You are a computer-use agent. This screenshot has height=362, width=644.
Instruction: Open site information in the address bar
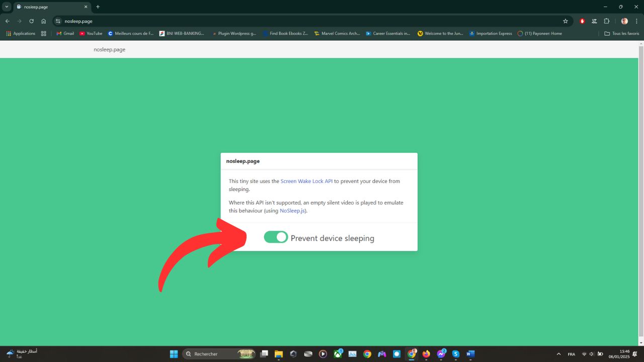[x=58, y=21]
